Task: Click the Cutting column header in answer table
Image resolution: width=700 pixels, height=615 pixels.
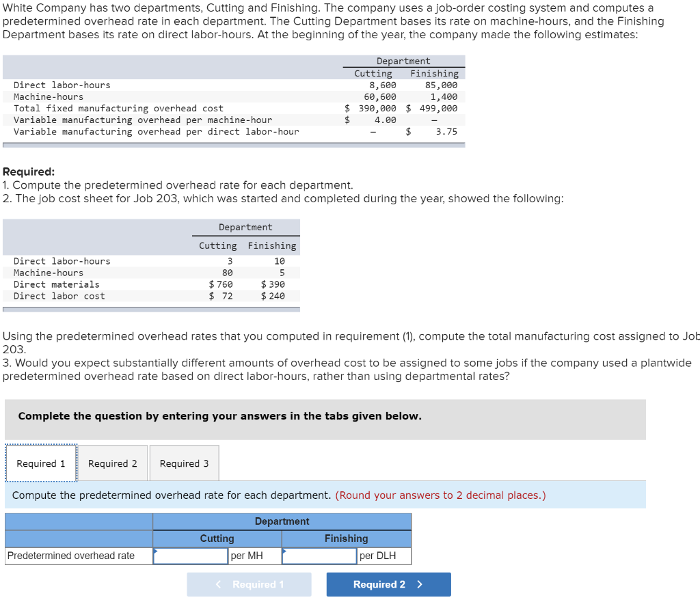Action: coord(217,538)
